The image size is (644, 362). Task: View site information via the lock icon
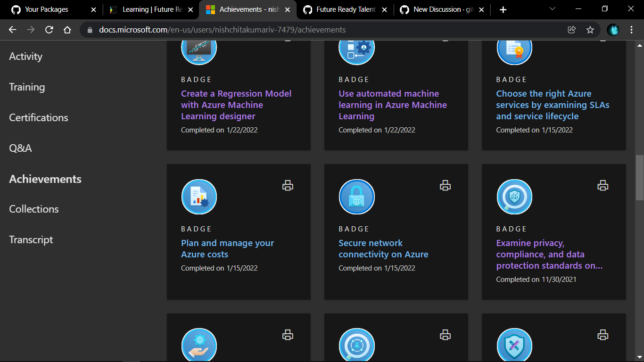90,30
